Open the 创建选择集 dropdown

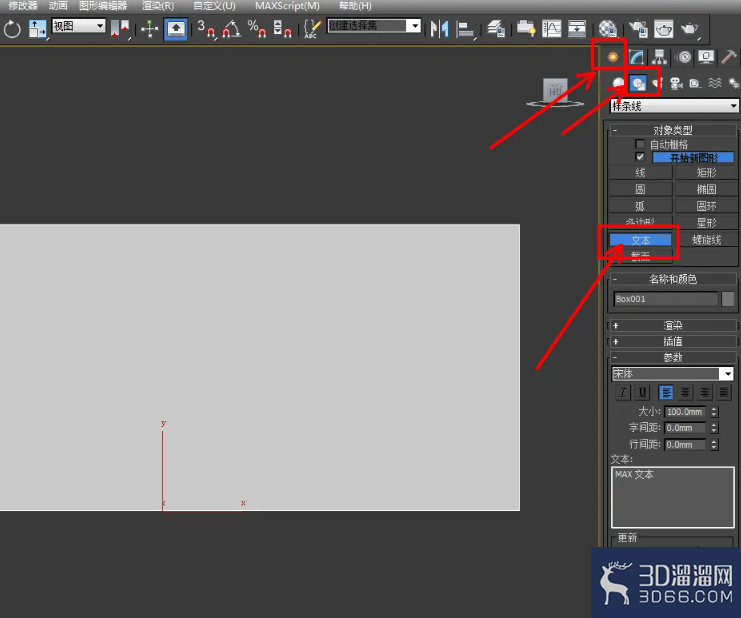point(374,26)
